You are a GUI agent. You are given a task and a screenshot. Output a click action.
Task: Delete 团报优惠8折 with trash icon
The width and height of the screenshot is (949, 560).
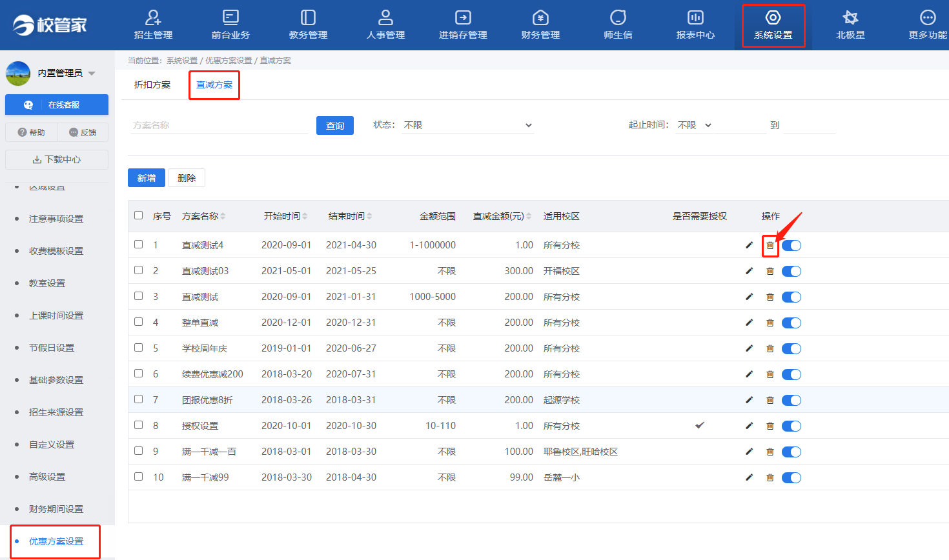[x=770, y=400]
